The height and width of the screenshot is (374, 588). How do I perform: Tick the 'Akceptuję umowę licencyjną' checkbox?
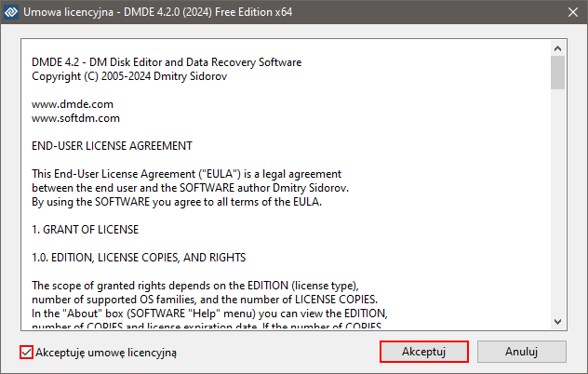(x=26, y=353)
